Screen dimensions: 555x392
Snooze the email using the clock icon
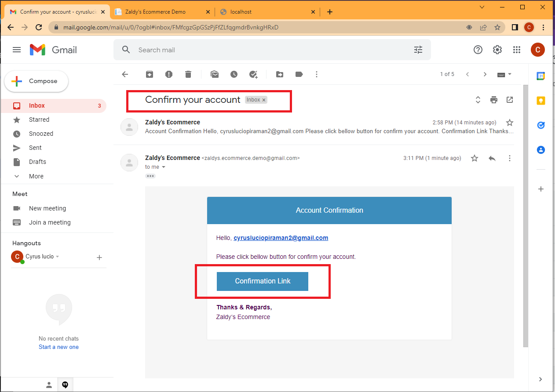(x=234, y=74)
